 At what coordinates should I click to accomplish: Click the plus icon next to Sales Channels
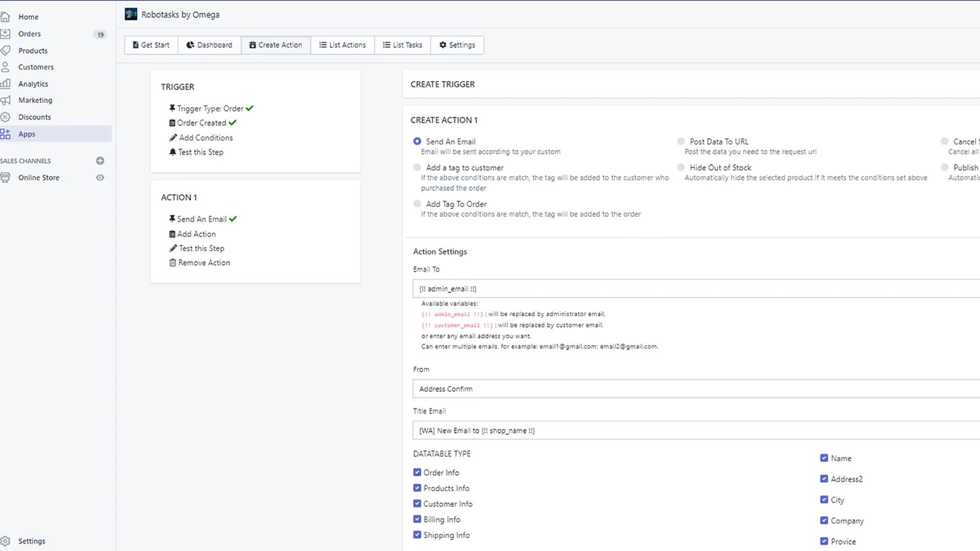coord(100,160)
